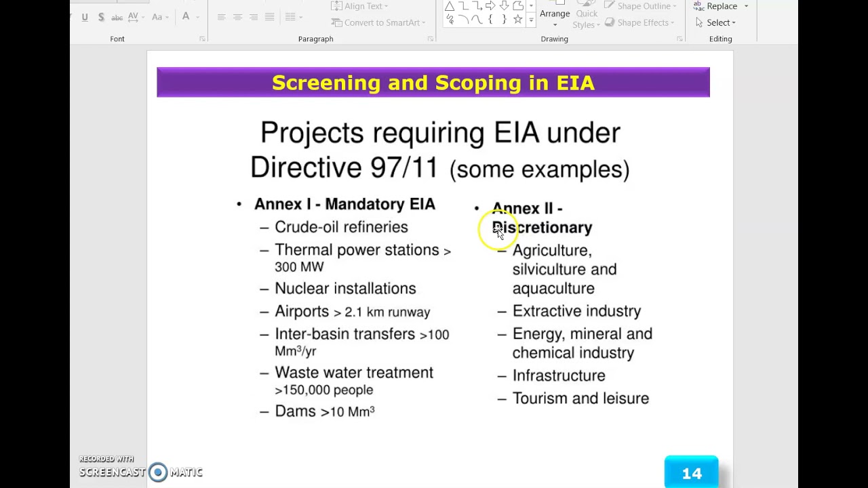The width and height of the screenshot is (868, 488).
Task: Select the right arrow shape
Action: coord(490,5)
